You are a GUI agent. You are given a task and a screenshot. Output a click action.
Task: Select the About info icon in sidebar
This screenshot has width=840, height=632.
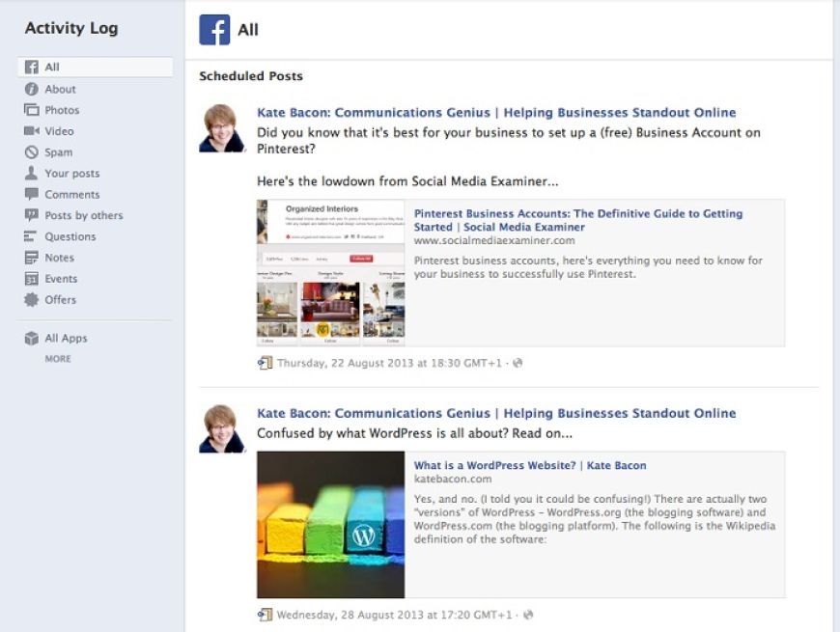31,89
